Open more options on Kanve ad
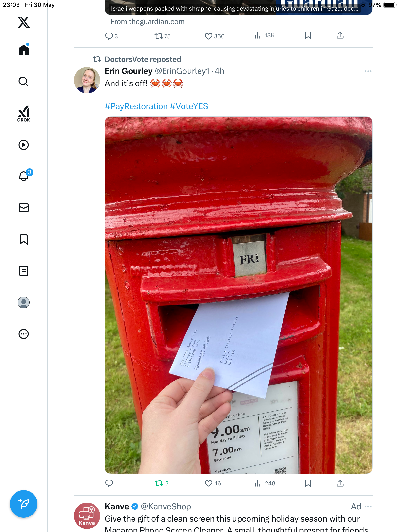Screen dimensions: 399x532 (x=368, y=507)
